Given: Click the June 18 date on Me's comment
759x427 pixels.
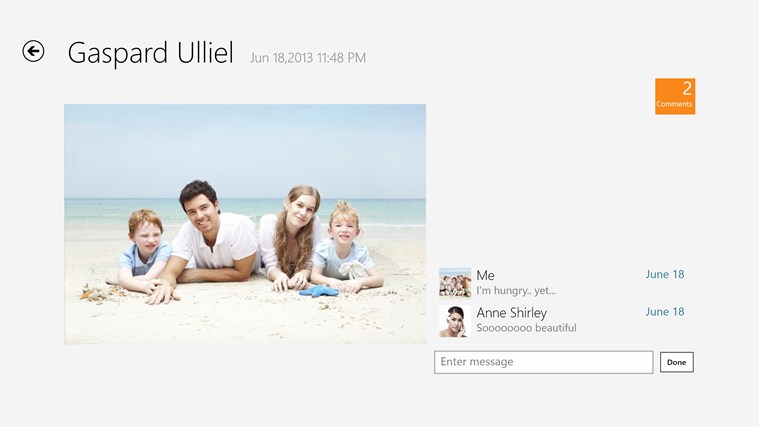Looking at the screenshot, I should 664,275.
